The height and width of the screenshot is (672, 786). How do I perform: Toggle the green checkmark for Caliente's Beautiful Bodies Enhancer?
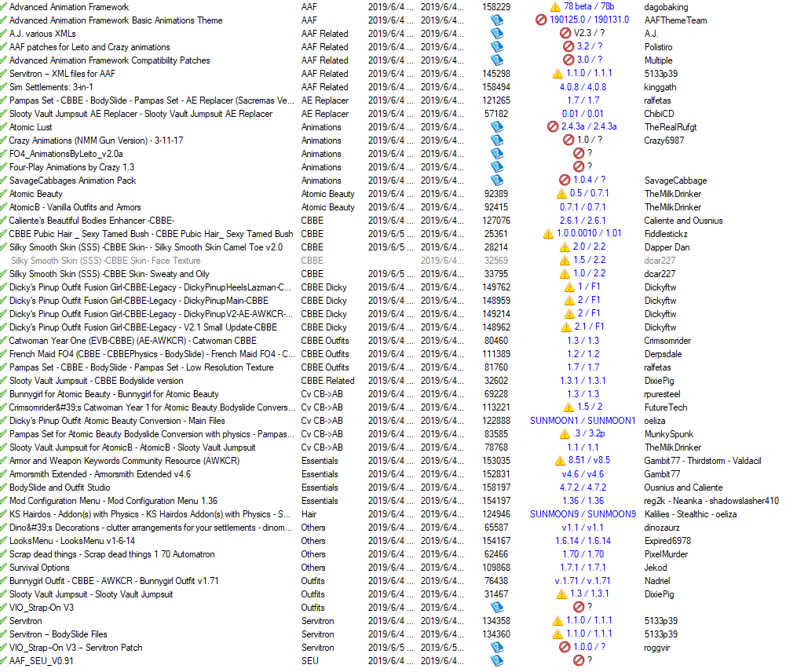[x=3, y=221]
